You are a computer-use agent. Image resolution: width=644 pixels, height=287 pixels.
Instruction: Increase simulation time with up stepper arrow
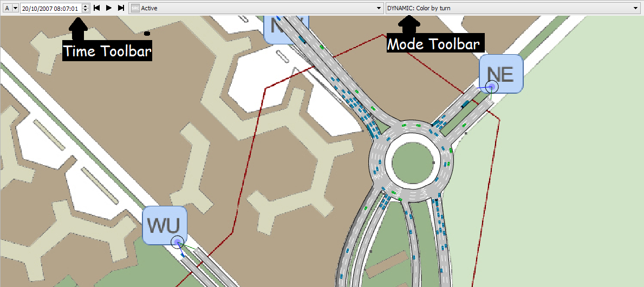[86, 6]
